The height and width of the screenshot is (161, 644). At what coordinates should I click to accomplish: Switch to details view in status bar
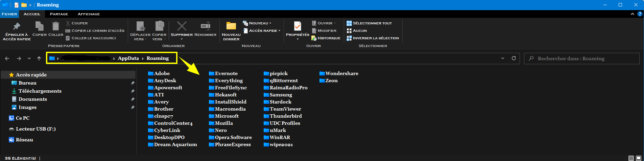631,158
